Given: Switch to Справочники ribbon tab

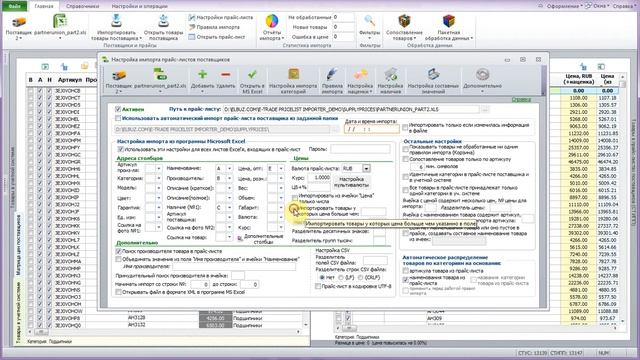Looking at the screenshot, I should click(82, 6).
